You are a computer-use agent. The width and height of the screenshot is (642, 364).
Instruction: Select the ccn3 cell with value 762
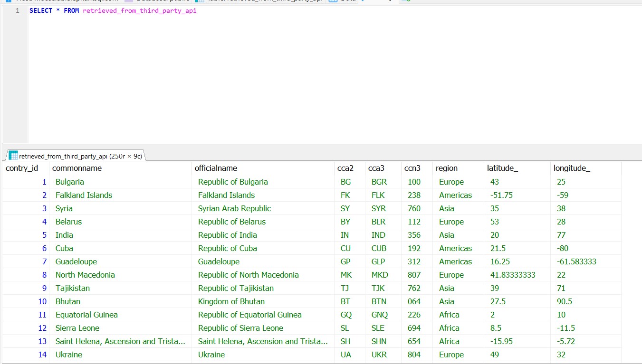(417, 288)
